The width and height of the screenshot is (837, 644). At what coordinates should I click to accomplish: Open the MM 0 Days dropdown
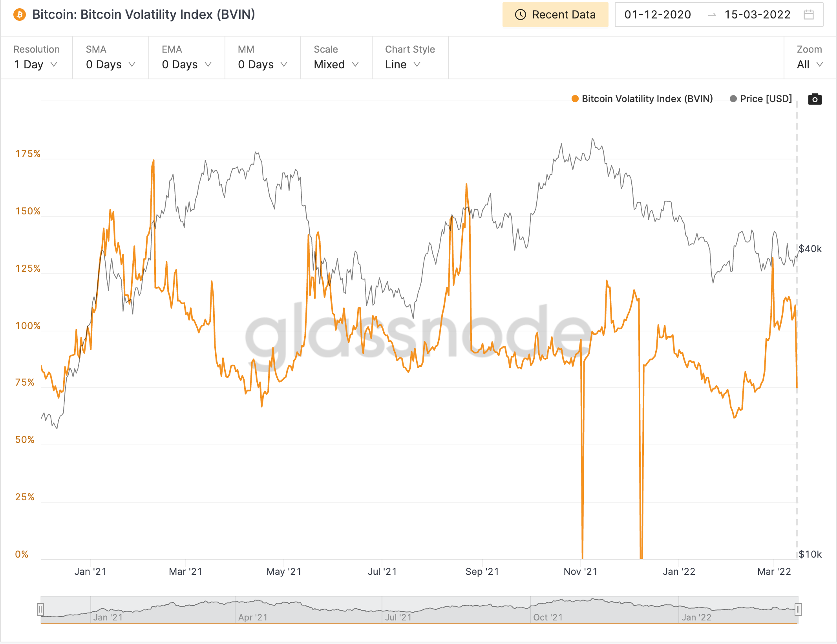coord(263,58)
